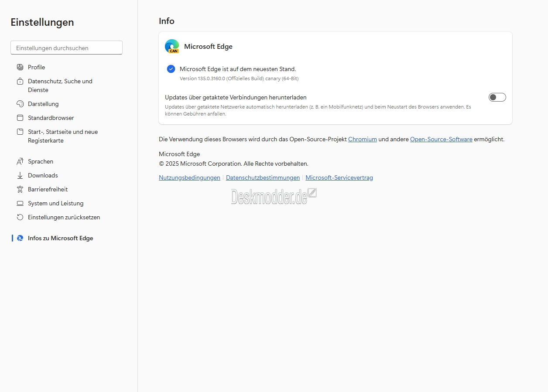548x392 pixels.
Task: Click the Profile person icon
Action: [20, 67]
